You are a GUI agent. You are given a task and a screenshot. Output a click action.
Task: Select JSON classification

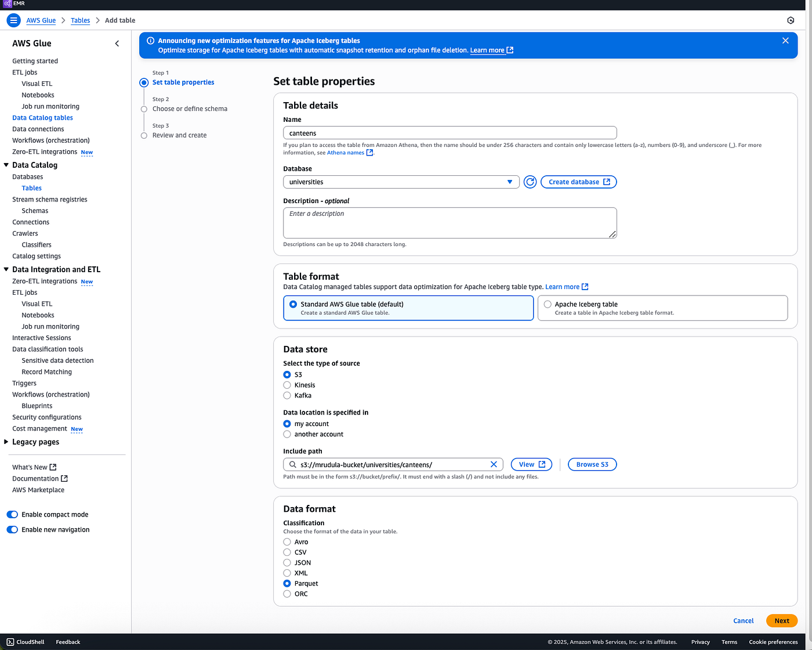tap(287, 563)
